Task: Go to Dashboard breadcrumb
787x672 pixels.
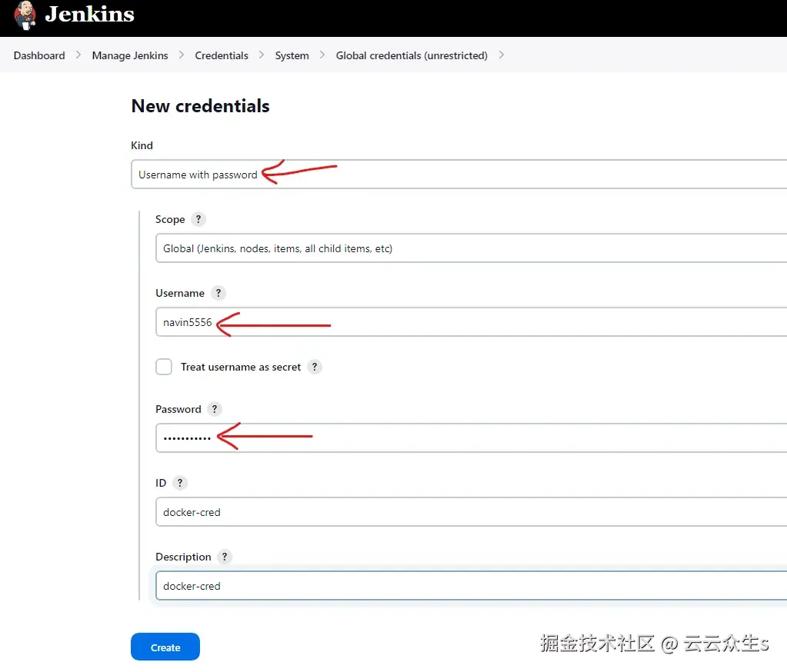Action: 39,55
